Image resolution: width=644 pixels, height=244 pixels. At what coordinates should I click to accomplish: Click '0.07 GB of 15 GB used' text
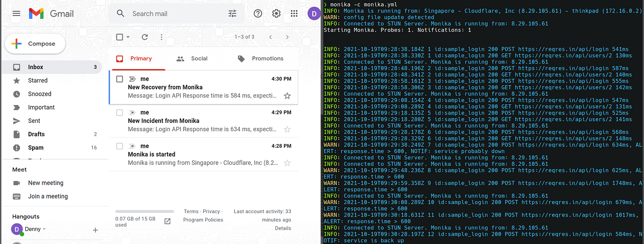(135, 221)
